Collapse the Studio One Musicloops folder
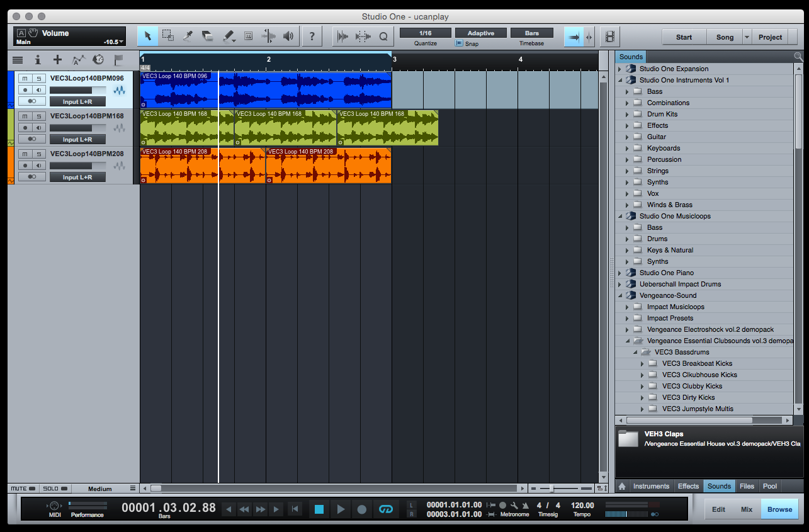809x532 pixels. pyautogui.click(x=619, y=216)
